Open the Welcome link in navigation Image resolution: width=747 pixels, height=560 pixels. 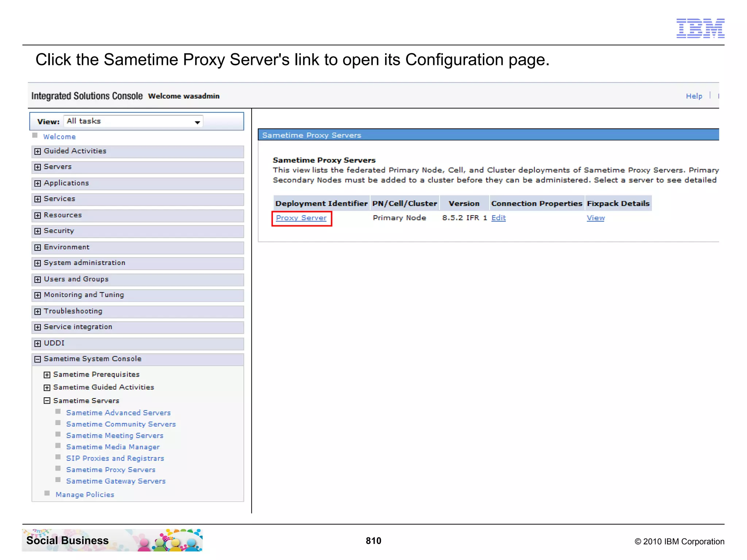tap(59, 137)
